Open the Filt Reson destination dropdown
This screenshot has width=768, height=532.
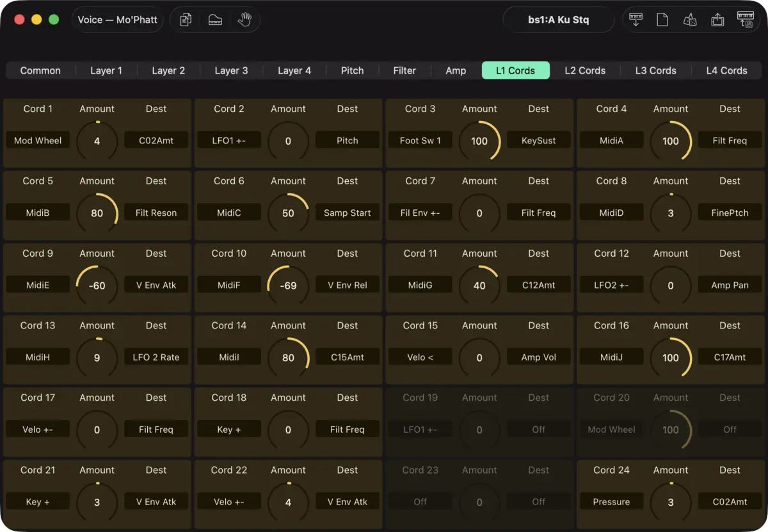[x=156, y=213]
